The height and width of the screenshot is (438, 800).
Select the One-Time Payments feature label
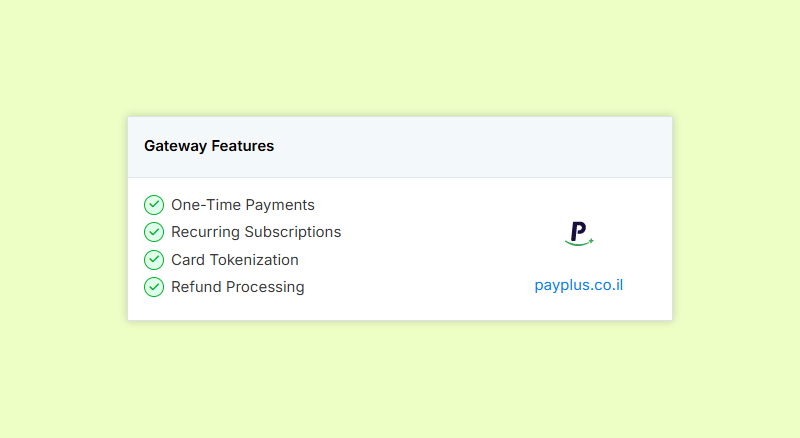(243, 205)
